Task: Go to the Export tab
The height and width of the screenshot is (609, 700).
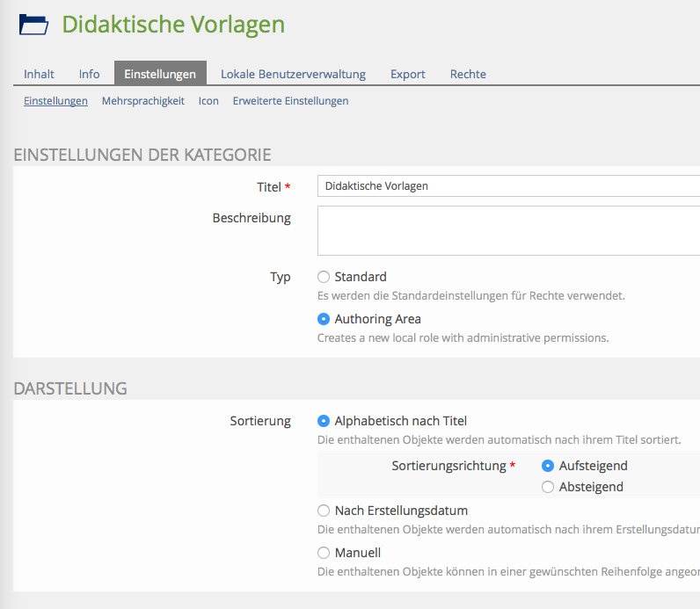Action: [x=408, y=74]
